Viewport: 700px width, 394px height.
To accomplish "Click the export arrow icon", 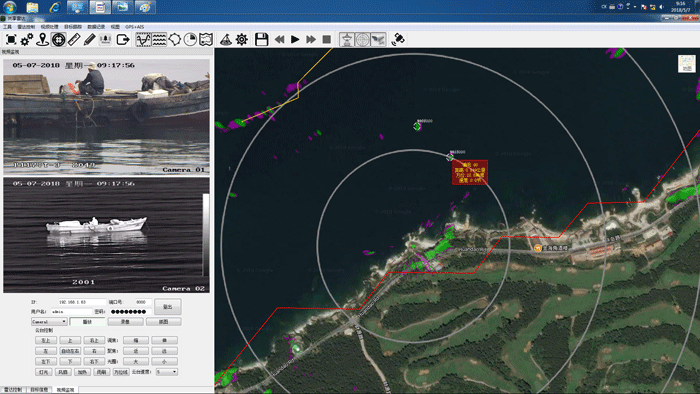I will pos(123,40).
